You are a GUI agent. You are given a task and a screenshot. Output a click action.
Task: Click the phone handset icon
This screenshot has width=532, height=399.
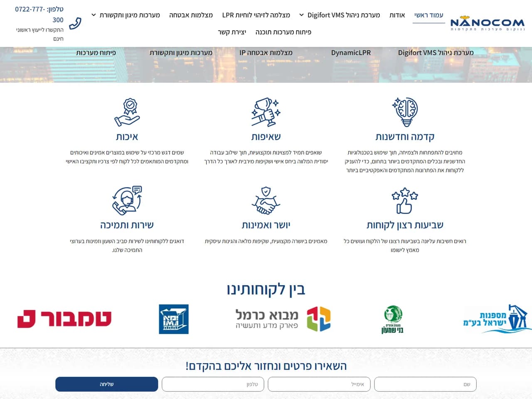[75, 24]
